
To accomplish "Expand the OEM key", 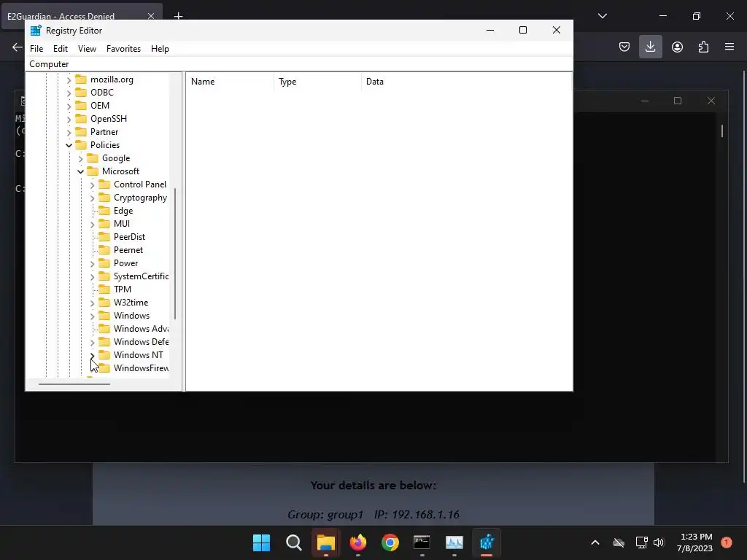I will click(69, 106).
